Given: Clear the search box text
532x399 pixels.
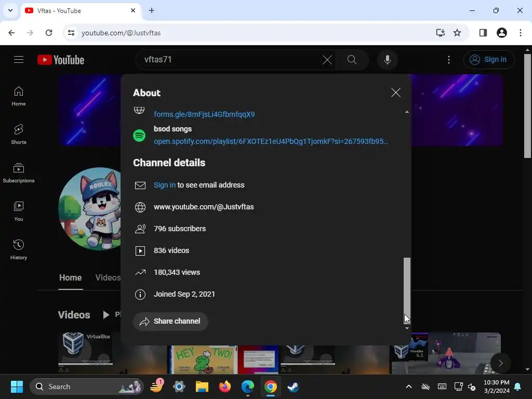Looking at the screenshot, I should click(327, 60).
